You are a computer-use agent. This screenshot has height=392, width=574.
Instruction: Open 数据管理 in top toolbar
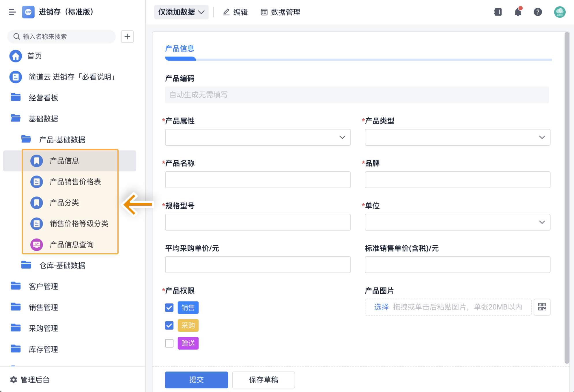tap(281, 12)
